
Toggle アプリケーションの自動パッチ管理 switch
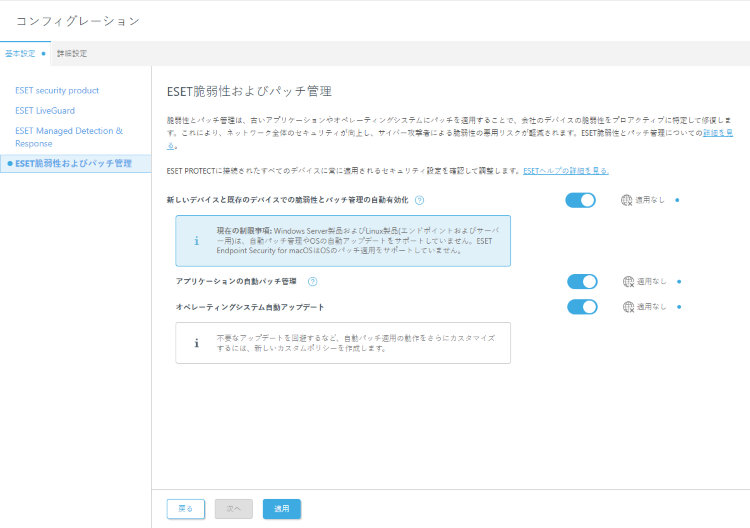582,282
